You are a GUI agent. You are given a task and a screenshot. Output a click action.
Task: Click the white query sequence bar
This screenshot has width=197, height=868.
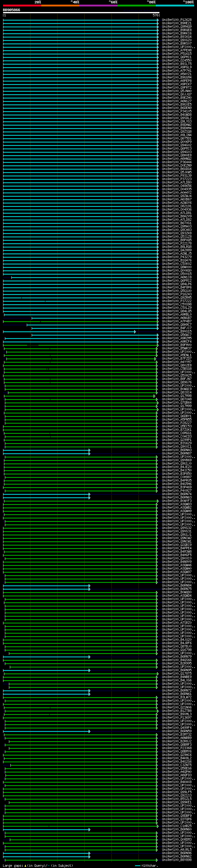(x=81, y=13)
